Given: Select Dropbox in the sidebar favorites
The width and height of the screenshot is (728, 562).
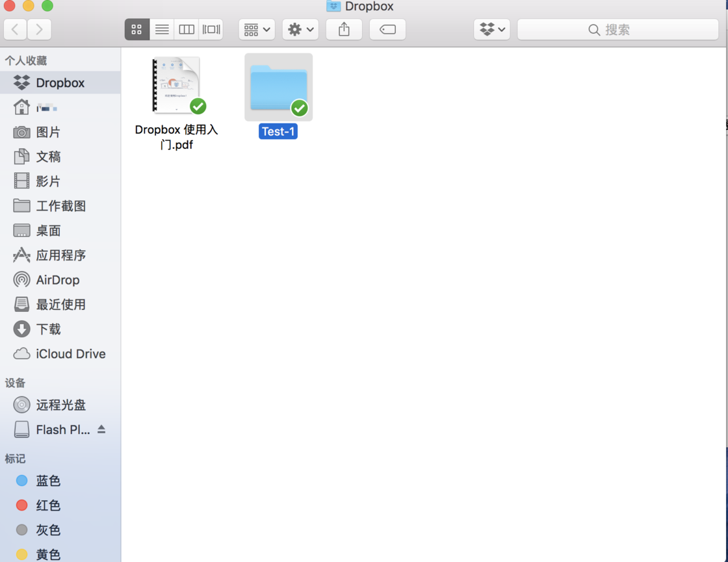Looking at the screenshot, I should (x=60, y=83).
